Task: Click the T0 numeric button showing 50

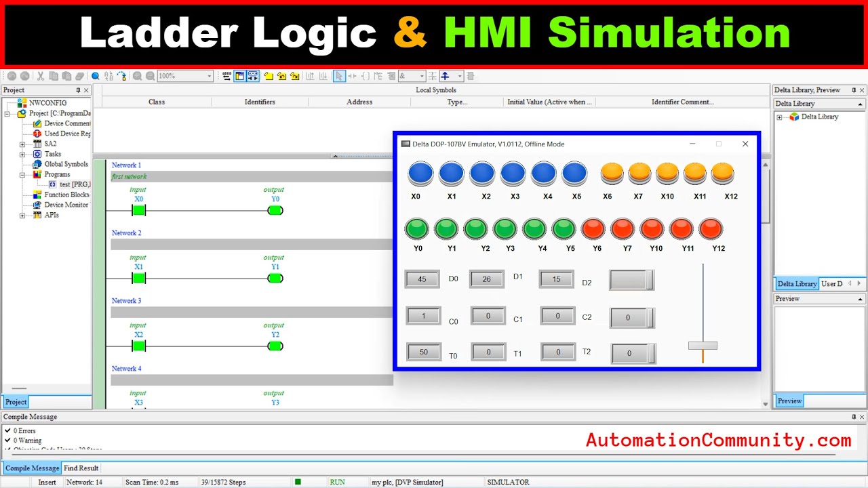Action: click(x=423, y=352)
